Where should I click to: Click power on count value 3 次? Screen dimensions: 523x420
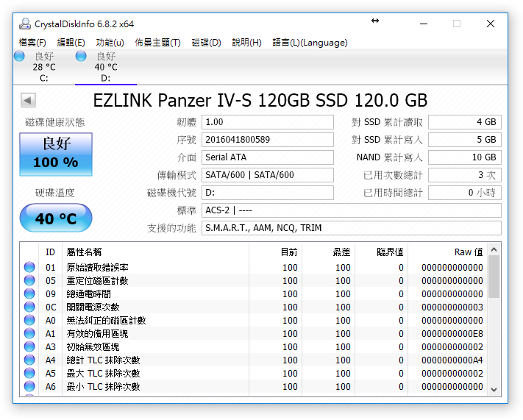coord(465,175)
